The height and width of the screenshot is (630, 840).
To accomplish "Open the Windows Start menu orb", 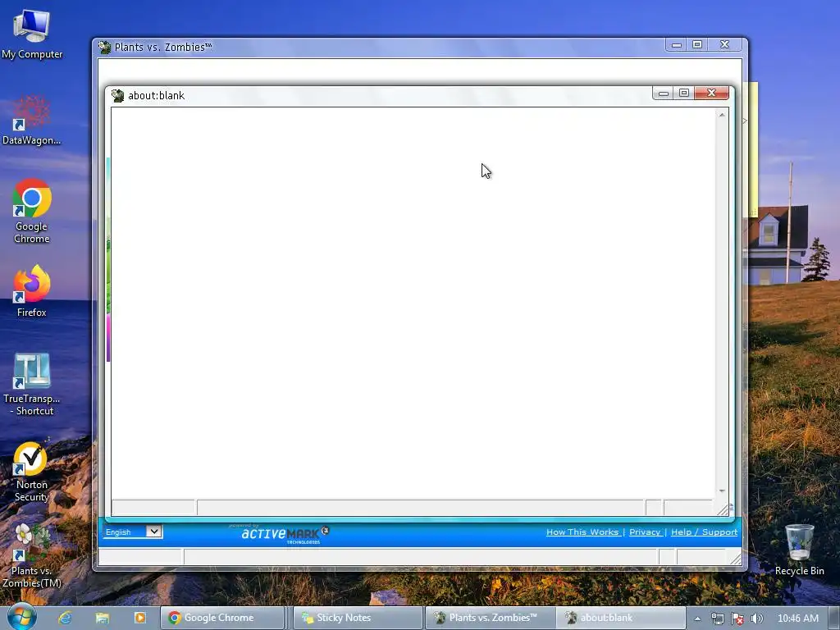I will [x=21, y=617].
